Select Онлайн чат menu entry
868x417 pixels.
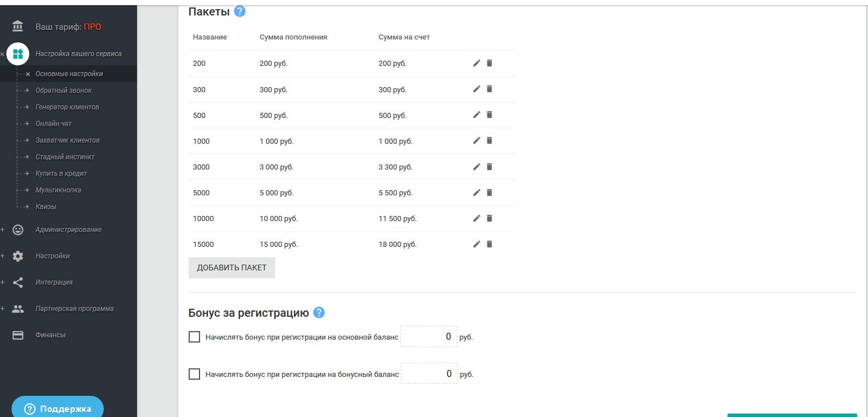coord(53,124)
